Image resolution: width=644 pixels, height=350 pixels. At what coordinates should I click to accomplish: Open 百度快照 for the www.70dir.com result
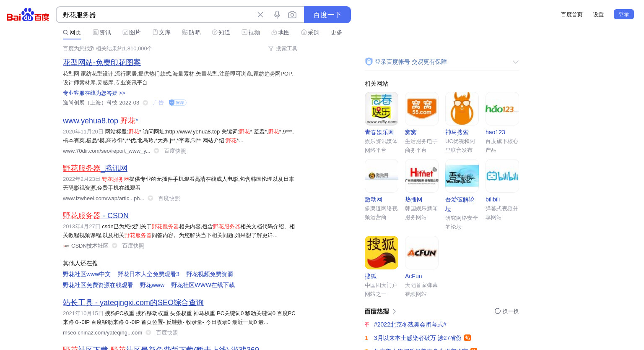click(x=175, y=151)
